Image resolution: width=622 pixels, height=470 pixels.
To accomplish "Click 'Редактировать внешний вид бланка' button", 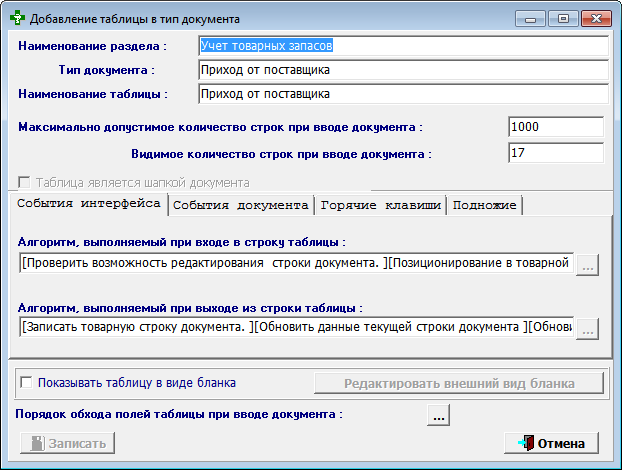I will pyautogui.click(x=459, y=383).
